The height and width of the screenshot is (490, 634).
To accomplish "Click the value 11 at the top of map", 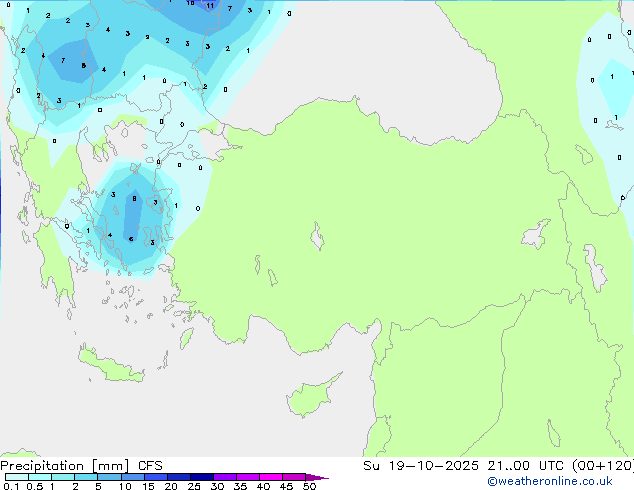I will coord(210,6).
